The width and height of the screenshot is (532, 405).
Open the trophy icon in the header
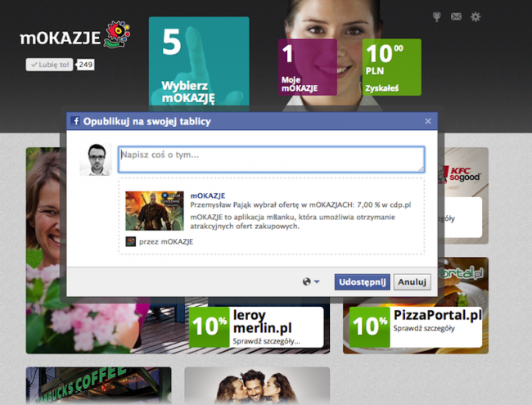(437, 16)
